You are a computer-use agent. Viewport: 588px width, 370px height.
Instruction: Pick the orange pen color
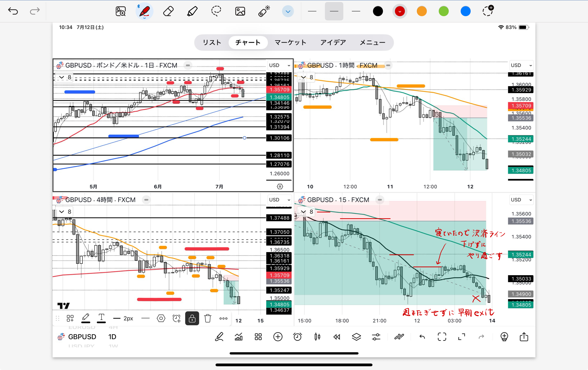(422, 11)
